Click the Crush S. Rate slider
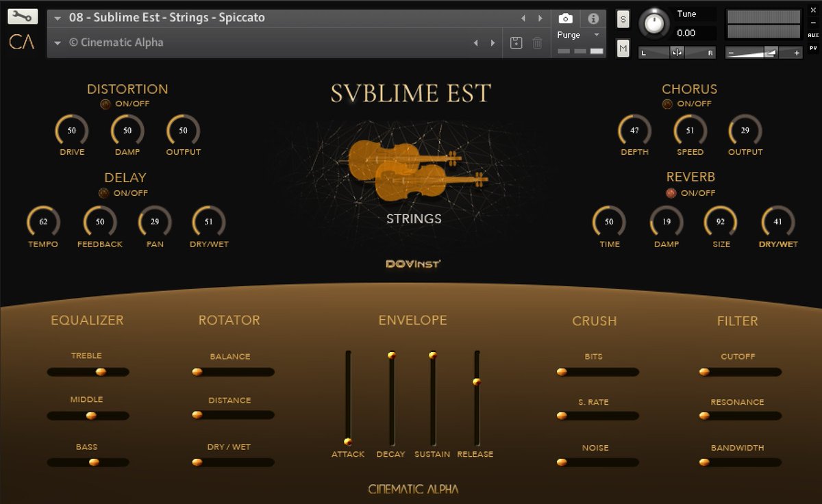The image size is (822, 504). (598, 416)
